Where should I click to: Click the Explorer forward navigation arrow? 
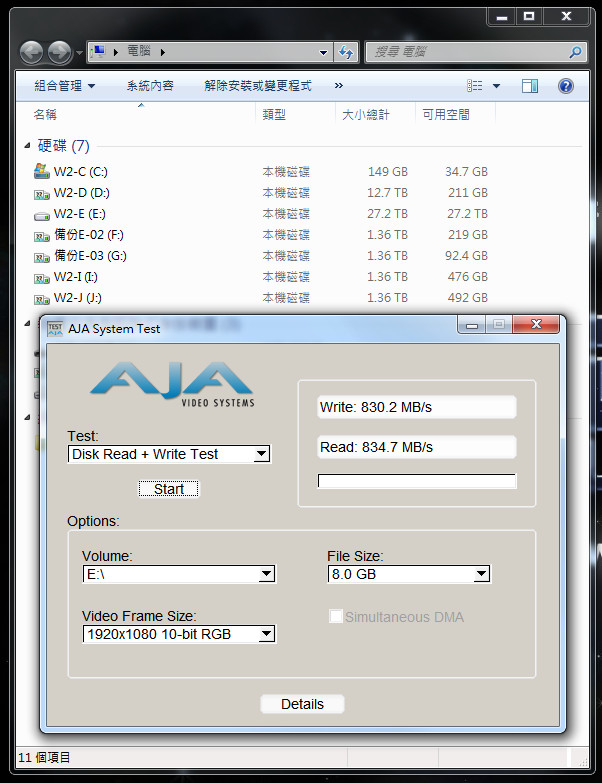[x=60, y=52]
